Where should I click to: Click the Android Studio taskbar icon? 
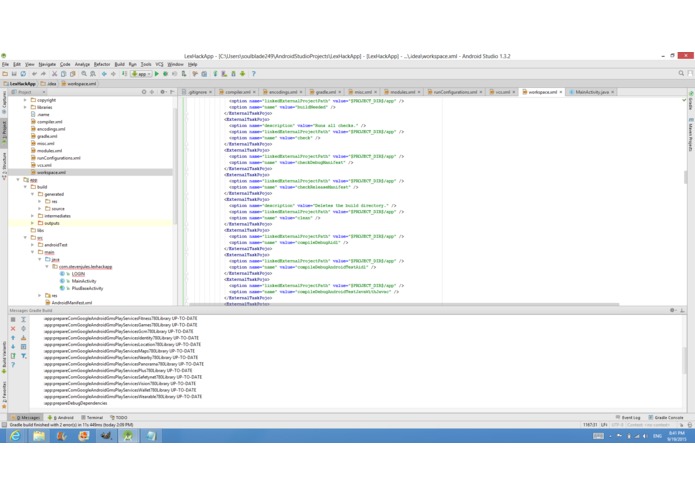tap(128, 436)
